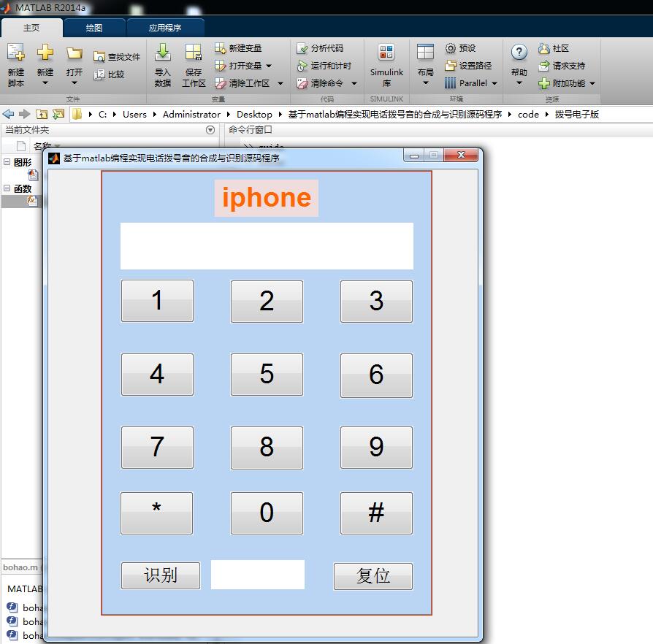Click the dialed number display field
Screen dimensions: 653x644
pos(267,246)
